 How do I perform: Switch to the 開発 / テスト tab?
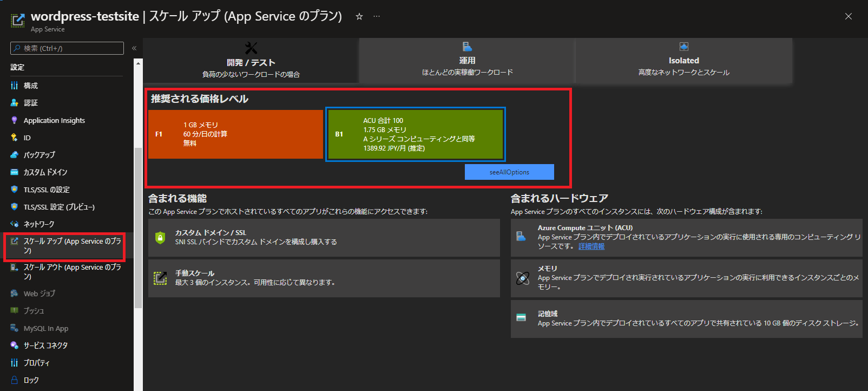coord(251,61)
